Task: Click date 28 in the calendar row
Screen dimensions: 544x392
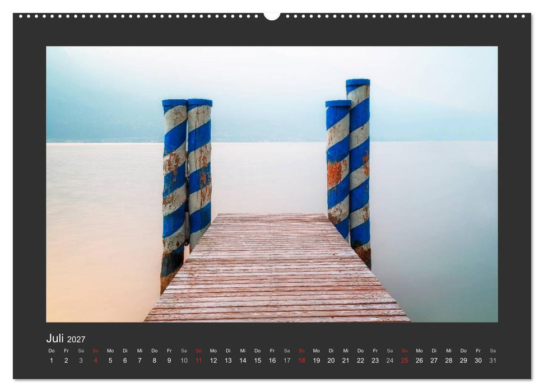Action: [449, 361]
